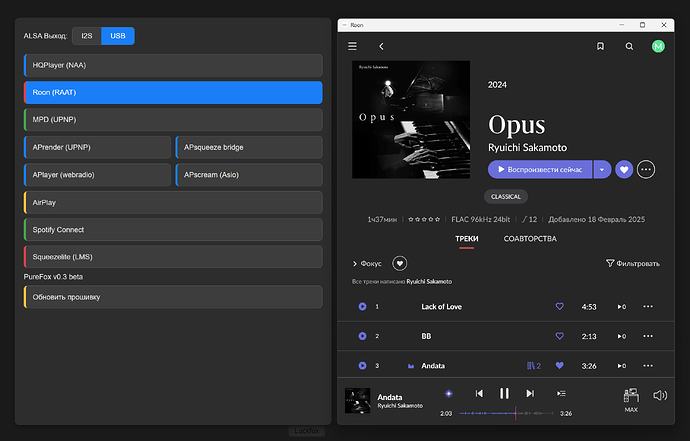Pause the playing track

504,393
